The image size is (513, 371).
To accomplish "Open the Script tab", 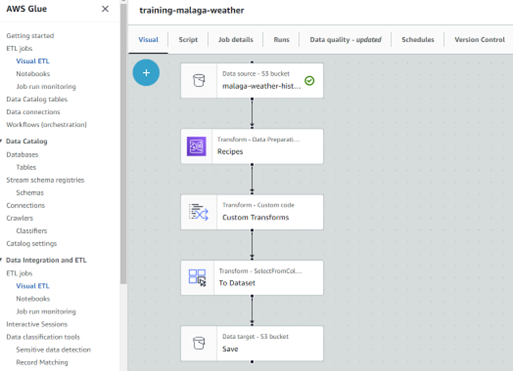I will point(188,40).
